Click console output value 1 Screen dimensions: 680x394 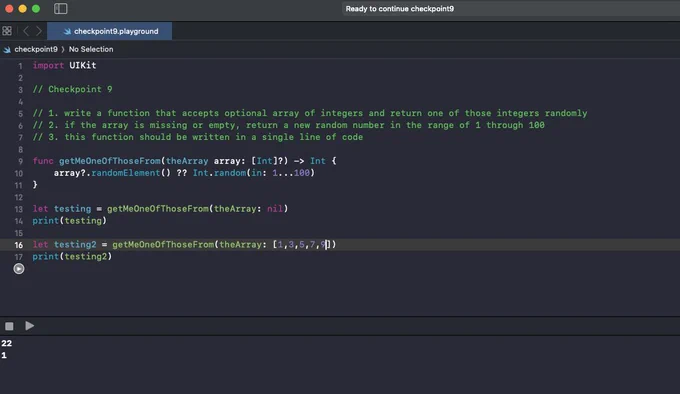[x=4, y=355]
